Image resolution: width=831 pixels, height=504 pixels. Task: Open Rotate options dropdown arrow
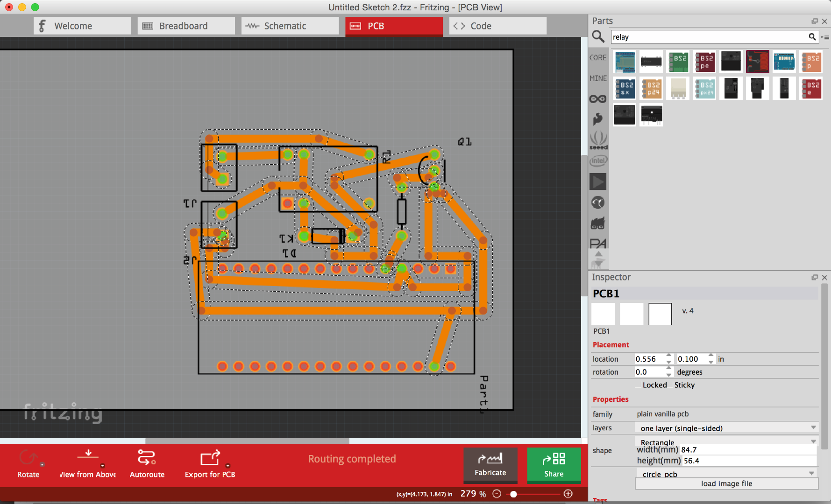[42, 465]
